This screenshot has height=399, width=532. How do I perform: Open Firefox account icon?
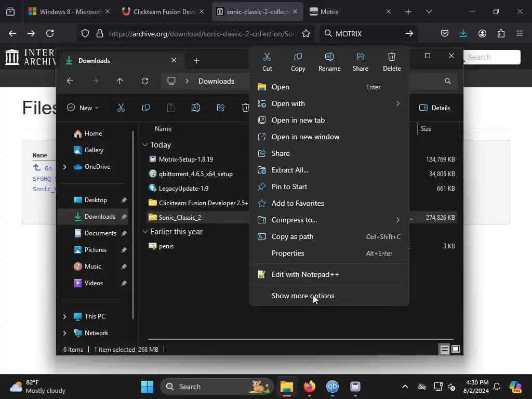482,33
